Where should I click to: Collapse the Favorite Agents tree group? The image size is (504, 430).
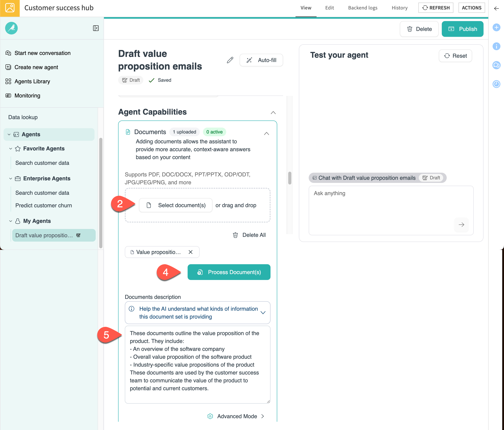pos(10,149)
